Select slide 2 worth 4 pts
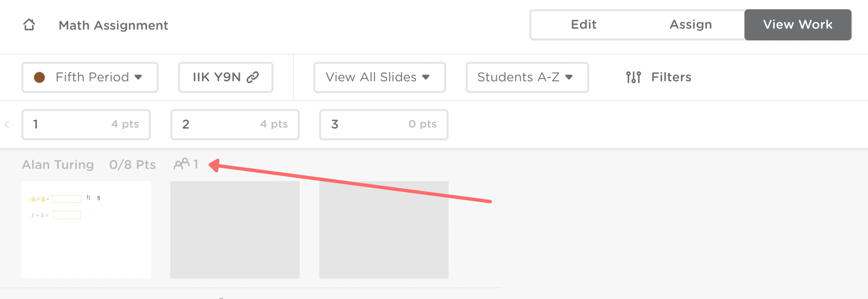Screen dimensions: 868x299 click(x=235, y=125)
